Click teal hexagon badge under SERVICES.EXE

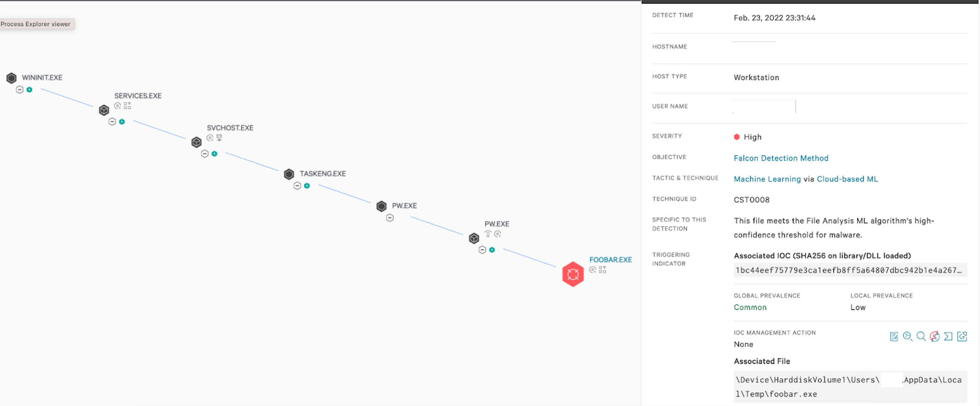[122, 122]
